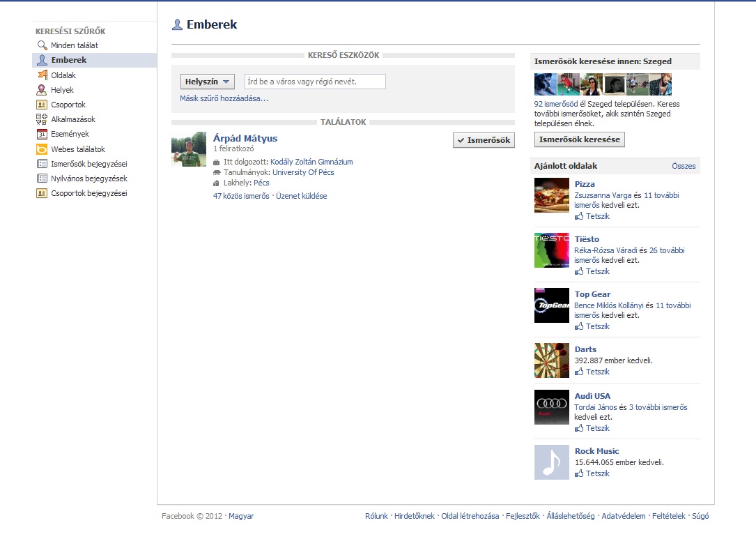Click the Bing icon beside Webes találatok
756x555 pixels.
pyautogui.click(x=42, y=149)
